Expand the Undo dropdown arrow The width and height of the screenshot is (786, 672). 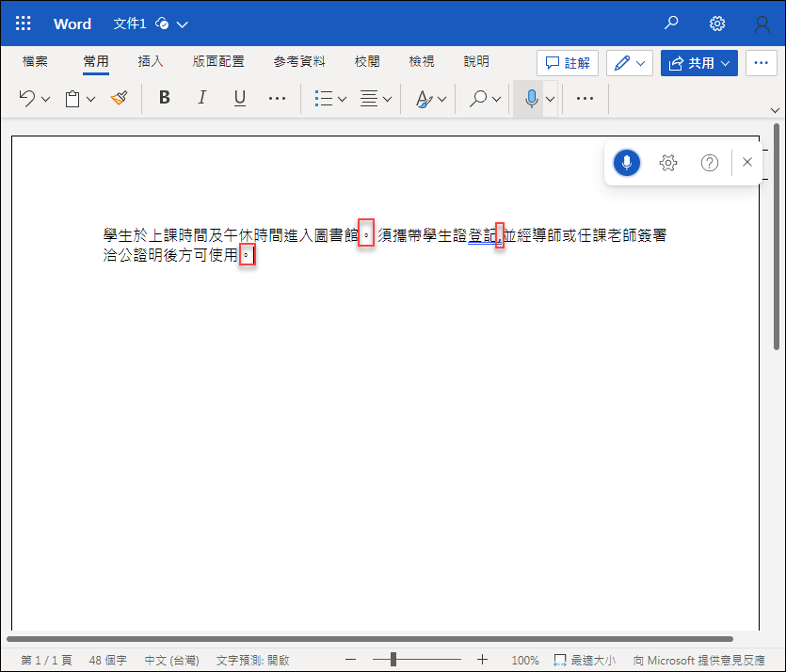(45, 99)
